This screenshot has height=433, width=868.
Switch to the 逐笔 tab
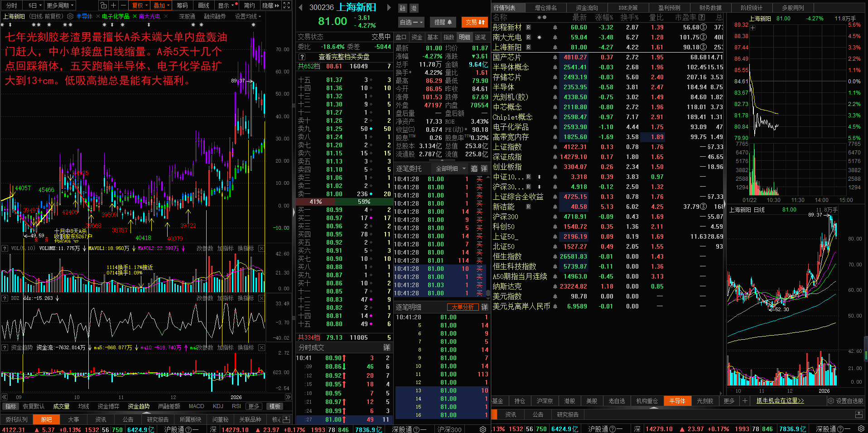click(x=480, y=37)
